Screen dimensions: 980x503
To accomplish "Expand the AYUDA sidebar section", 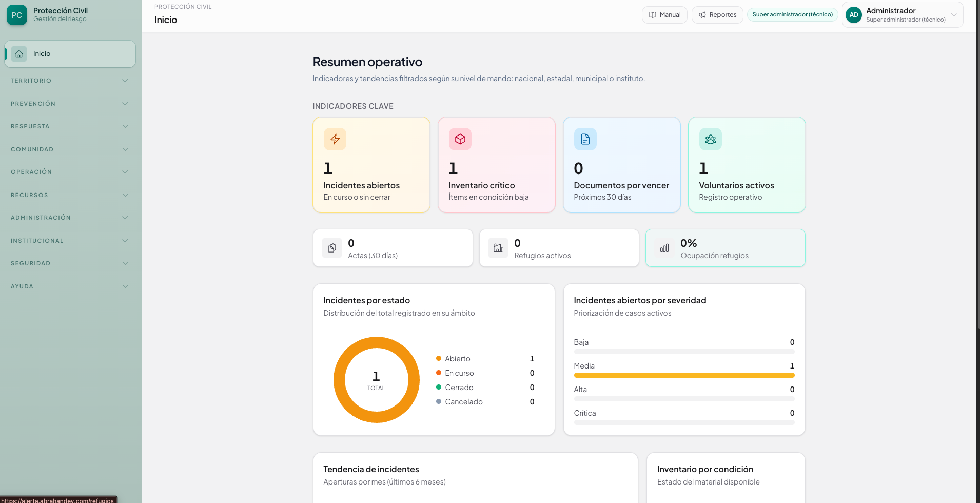I will (70, 286).
